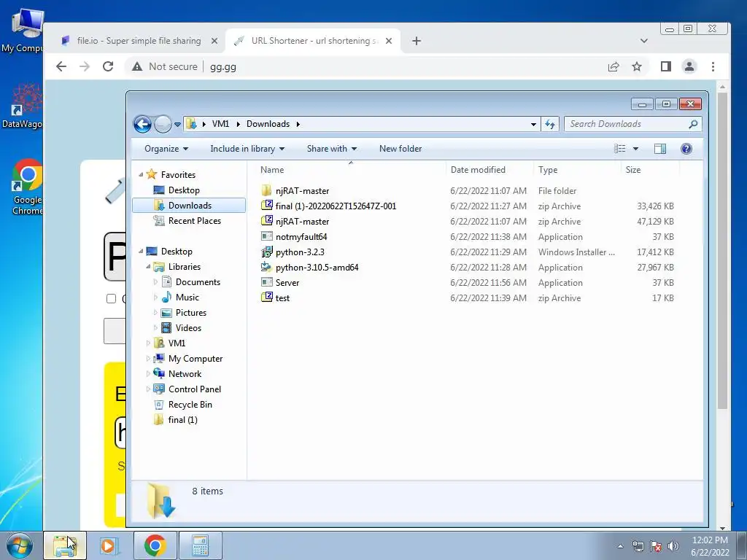The width and height of the screenshot is (747, 560).
Task: Click VM1 in the address breadcrumb
Action: [220, 124]
